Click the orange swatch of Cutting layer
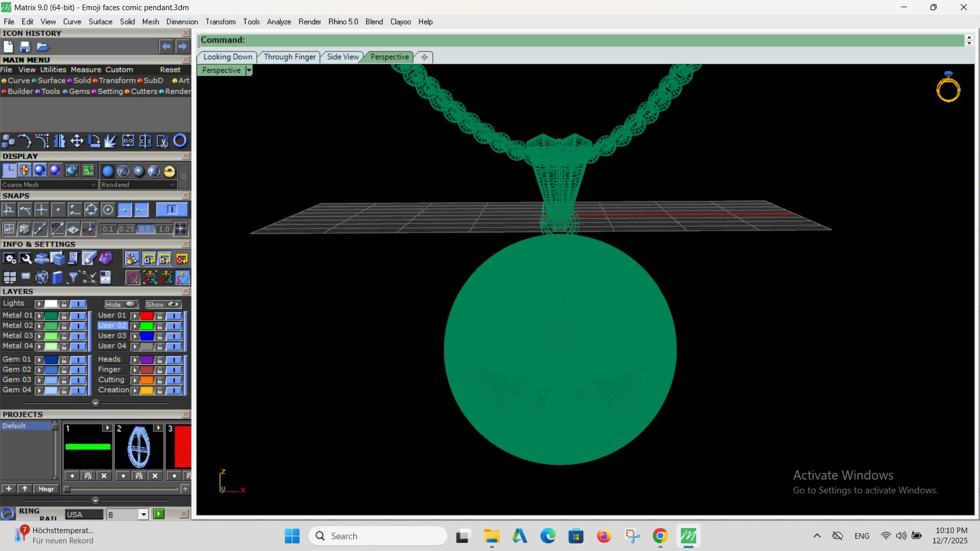The height and width of the screenshot is (551, 980). [147, 380]
